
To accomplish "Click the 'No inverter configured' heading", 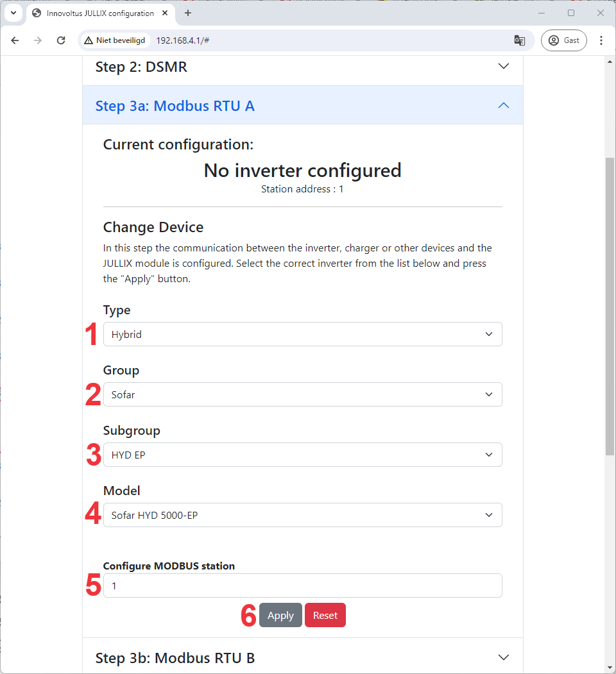I will 302,171.
